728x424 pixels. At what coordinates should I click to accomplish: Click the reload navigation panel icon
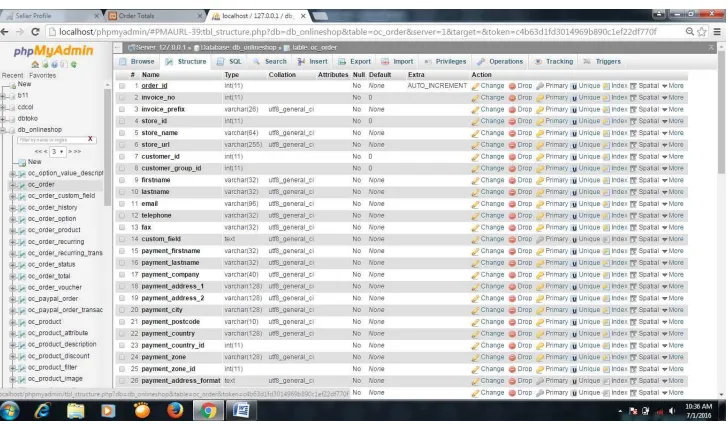(x=74, y=65)
